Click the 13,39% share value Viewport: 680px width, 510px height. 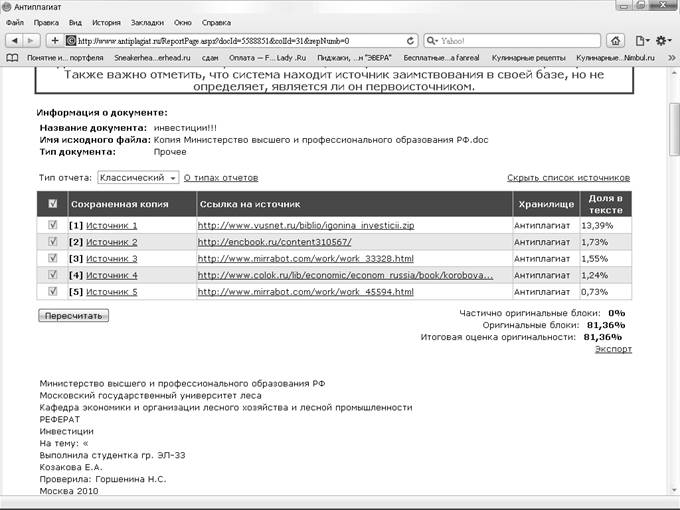[x=597, y=226]
